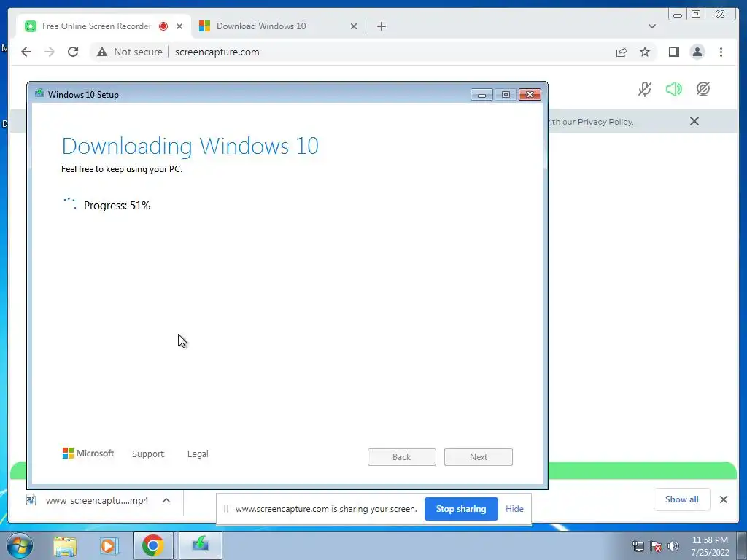Click the Downloading Windows 10 heading
The image size is (747, 560).
tap(190, 146)
